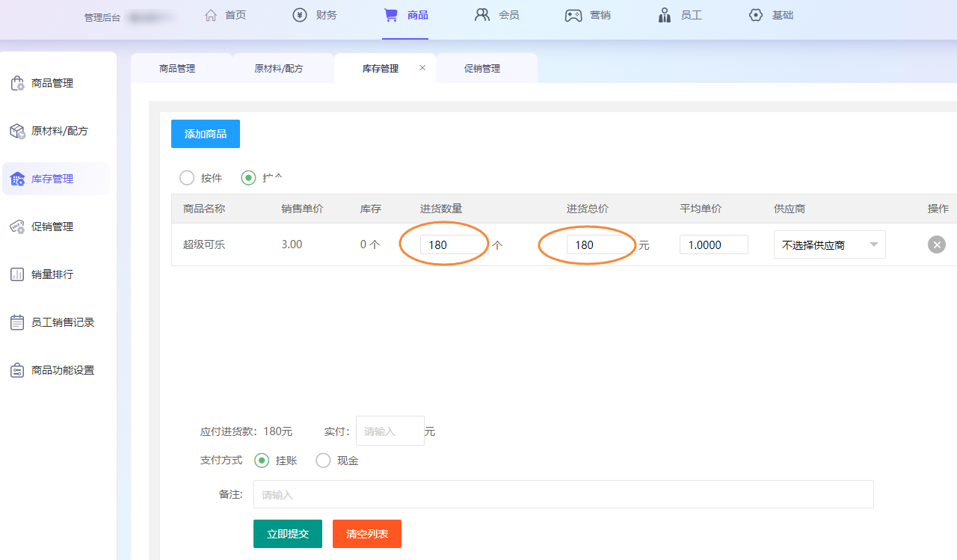Remove 超级可乐 row with the delete icon
Screen dimensions: 957x560
click(936, 244)
